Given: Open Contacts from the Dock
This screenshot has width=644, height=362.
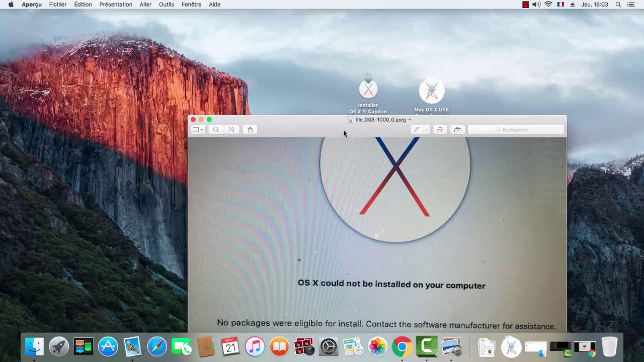Looking at the screenshot, I should point(206,346).
